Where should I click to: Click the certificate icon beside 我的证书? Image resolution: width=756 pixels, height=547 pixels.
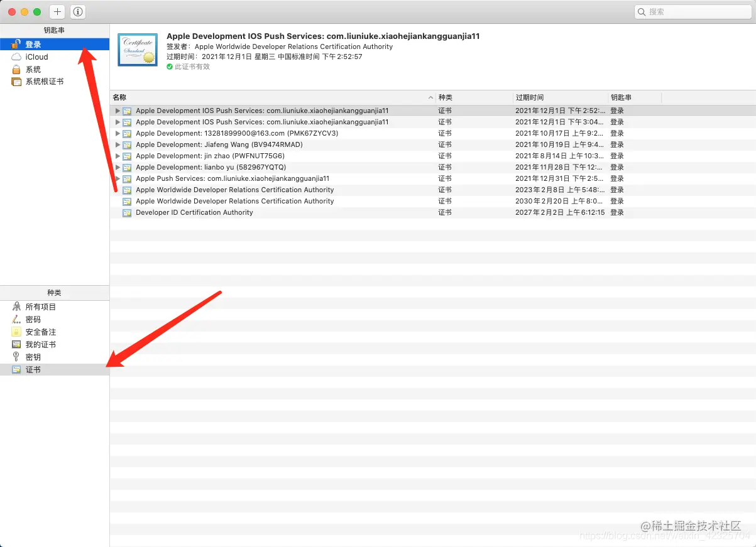point(16,344)
